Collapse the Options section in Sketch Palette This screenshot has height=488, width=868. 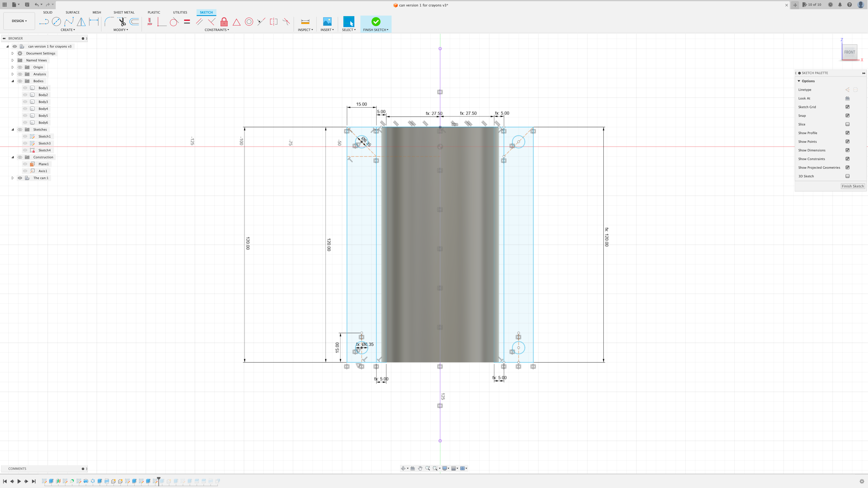point(799,81)
